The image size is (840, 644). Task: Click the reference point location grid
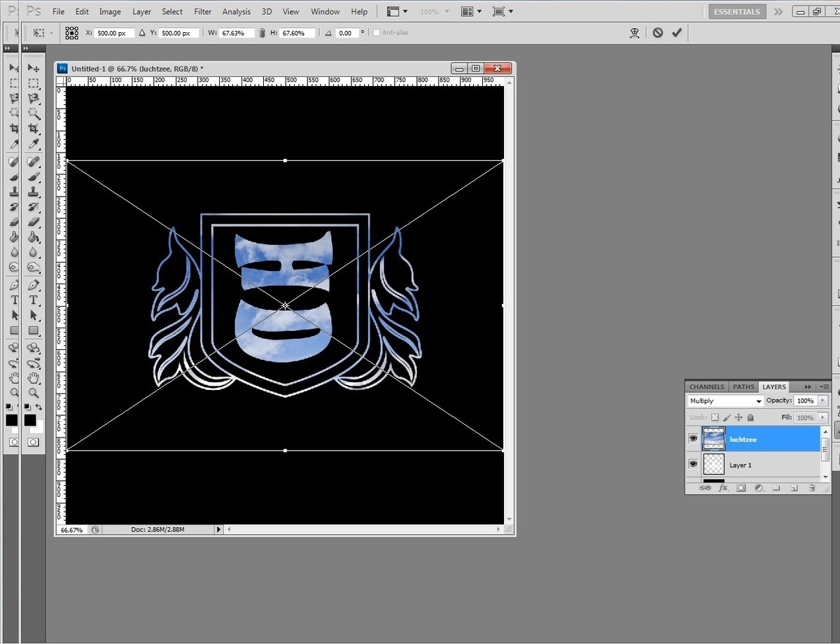click(71, 32)
